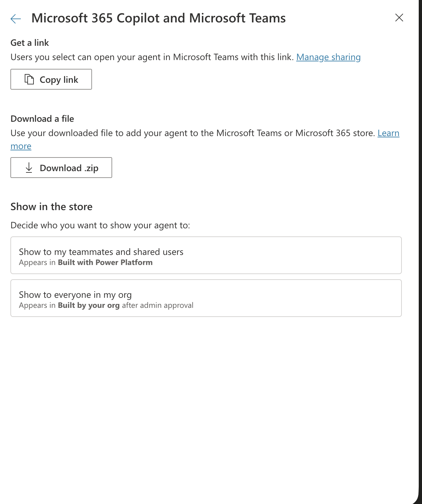Screen dimensions: 422x504
Task: Click the Show in the store section title
Action: pos(51,207)
